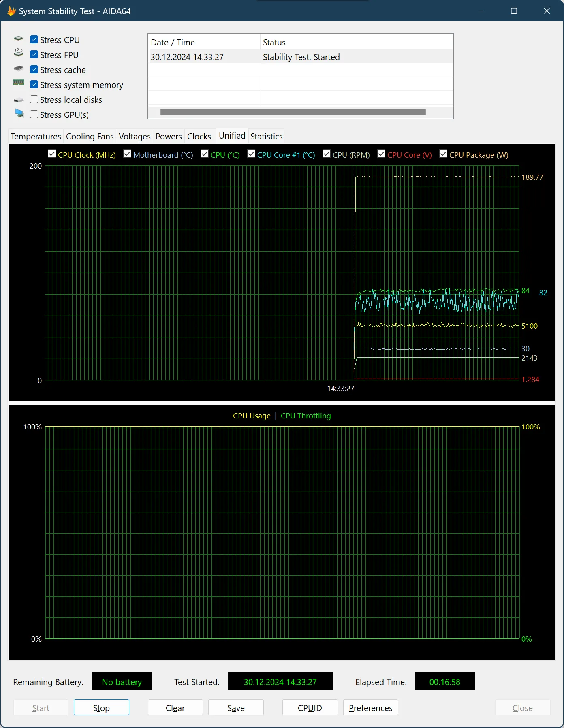This screenshot has height=728, width=564.
Task: Toggle CPU Package (W) graph checkbox
Action: [443, 154]
